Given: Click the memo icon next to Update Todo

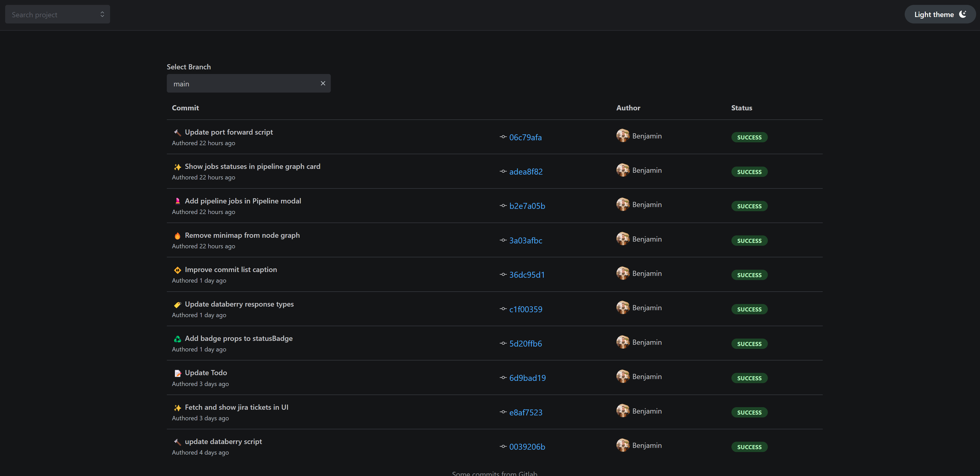Looking at the screenshot, I should coord(177,373).
